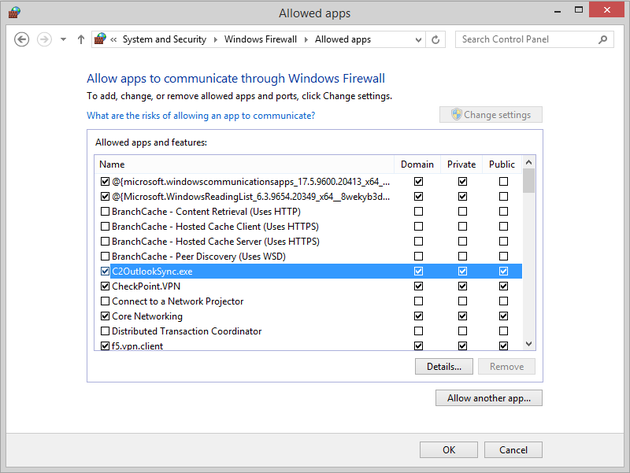Maximize the Allowed apps window
The width and height of the screenshot is (630, 473).
pyautogui.click(x=579, y=10)
